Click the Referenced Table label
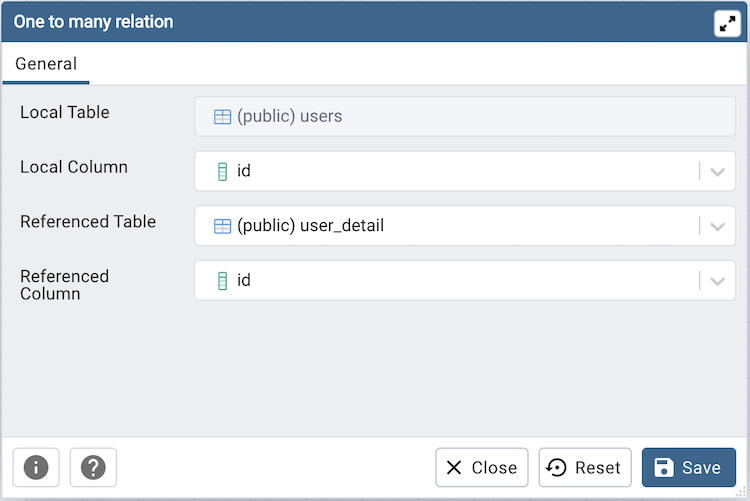 click(x=88, y=222)
